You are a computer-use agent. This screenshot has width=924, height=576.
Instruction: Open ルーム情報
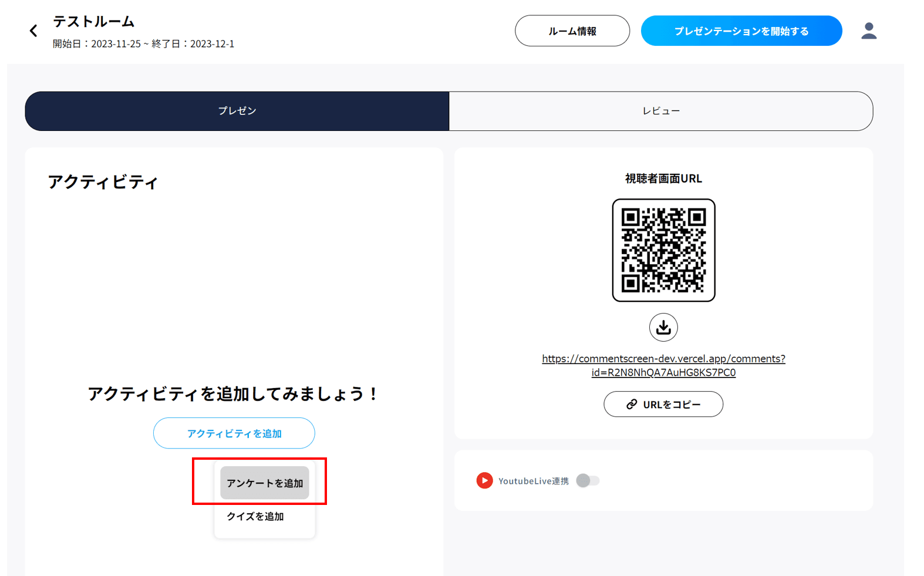coord(572,31)
